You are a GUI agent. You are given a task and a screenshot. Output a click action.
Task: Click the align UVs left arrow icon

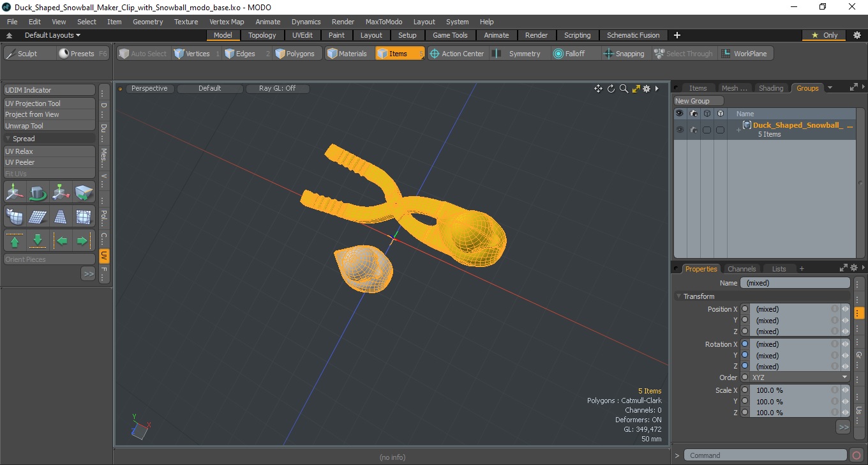pyautogui.click(x=61, y=241)
